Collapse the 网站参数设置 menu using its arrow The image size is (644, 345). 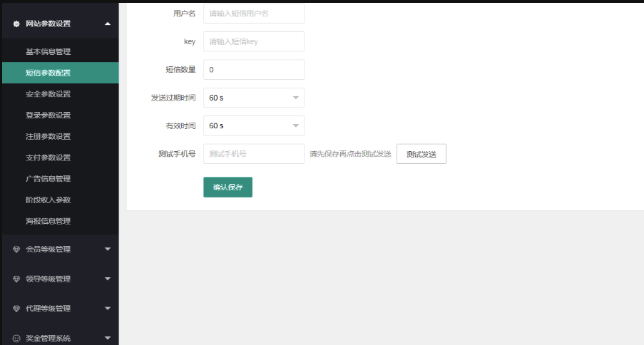[108, 24]
